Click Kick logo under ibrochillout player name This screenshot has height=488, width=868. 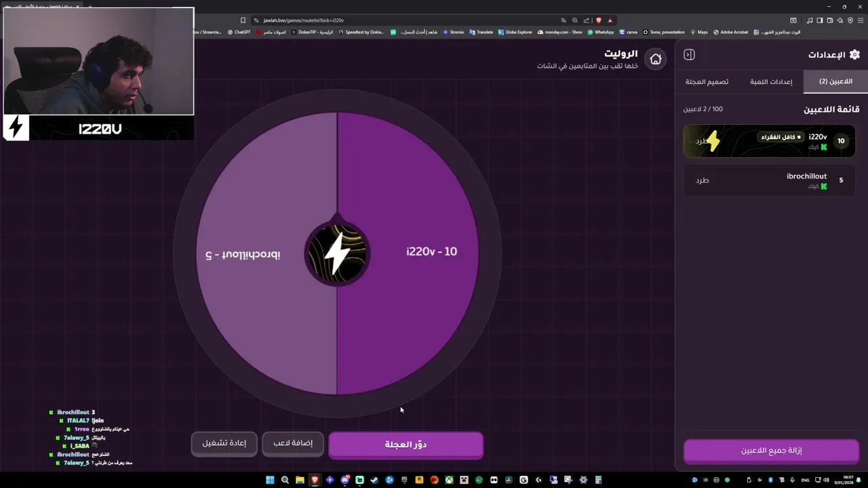824,186
